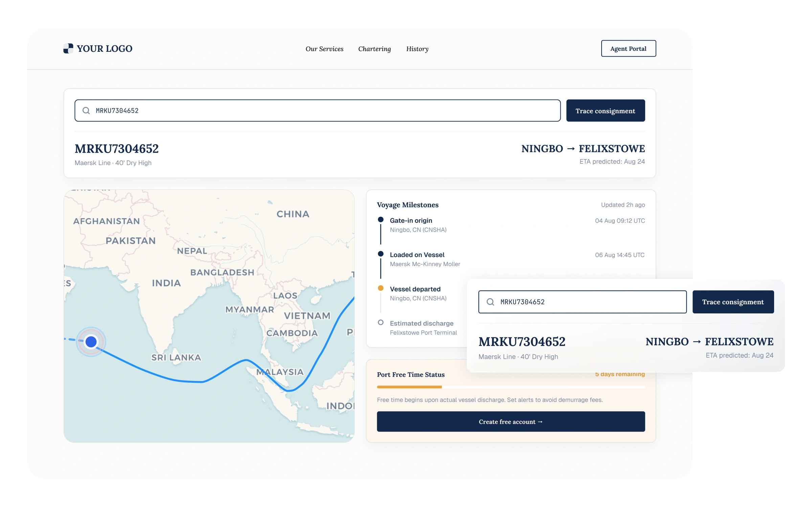Click the MRKU7304652 heading in main card
812x507 pixels.
(116, 149)
